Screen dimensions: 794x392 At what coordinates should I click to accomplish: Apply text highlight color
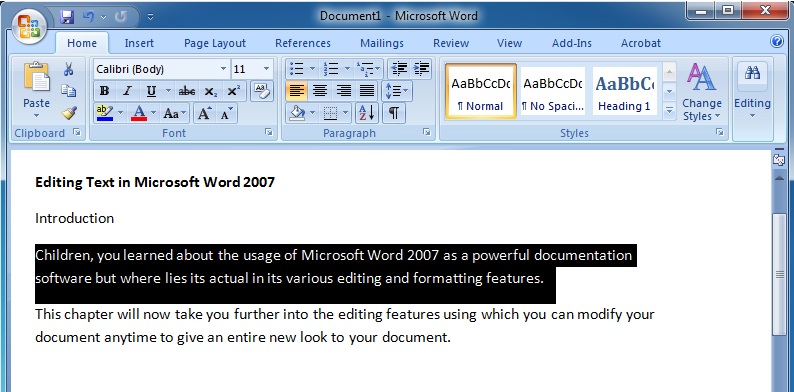click(x=105, y=113)
